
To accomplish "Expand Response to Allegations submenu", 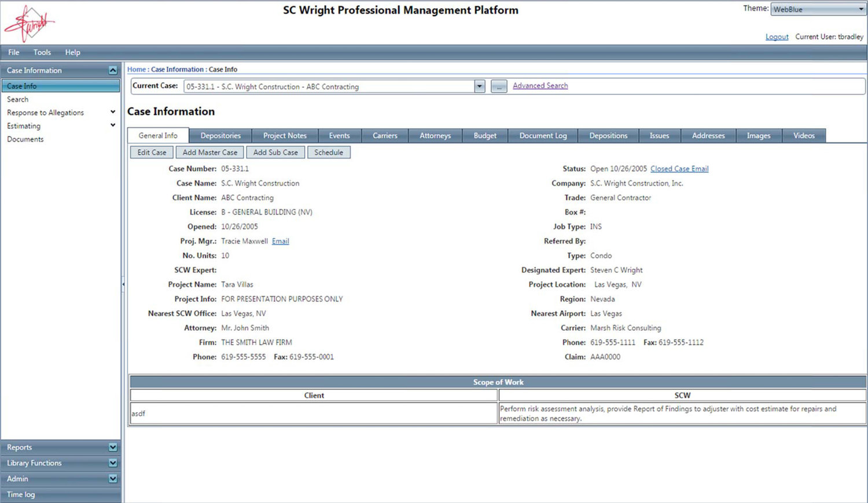I will (x=113, y=112).
